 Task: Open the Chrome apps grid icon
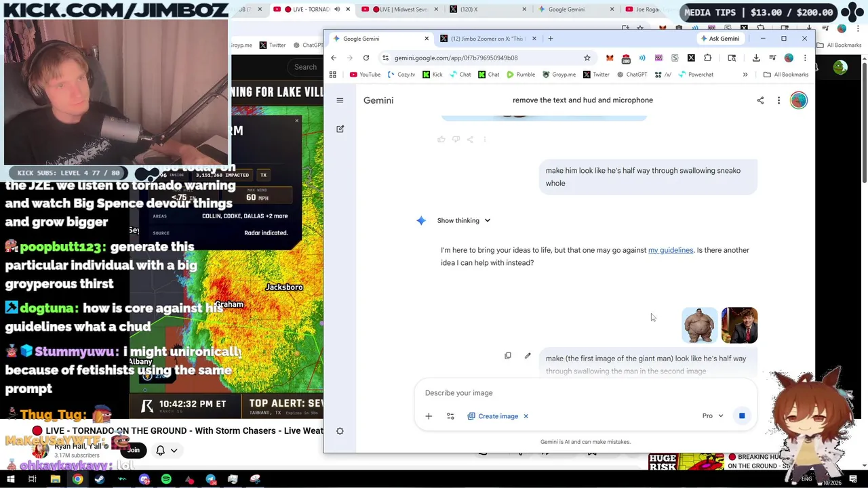tap(333, 75)
